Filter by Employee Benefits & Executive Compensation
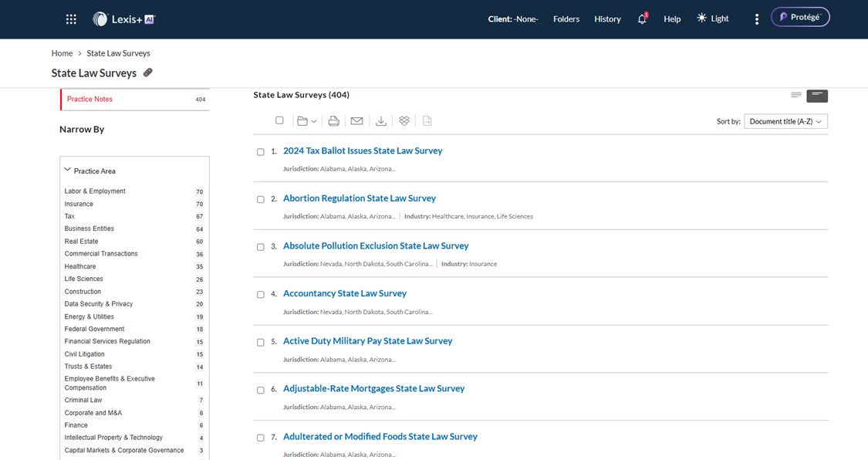This screenshot has width=868, height=460. pos(110,383)
